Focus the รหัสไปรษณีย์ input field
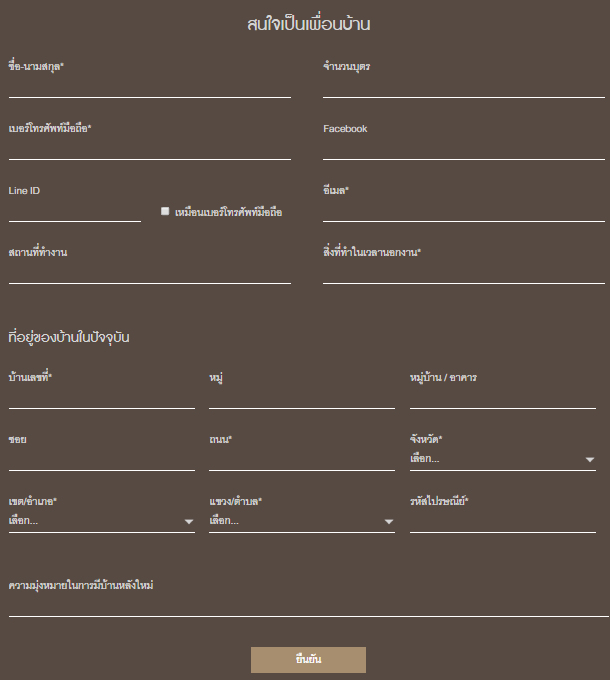The width and height of the screenshot is (610, 680). 502,521
